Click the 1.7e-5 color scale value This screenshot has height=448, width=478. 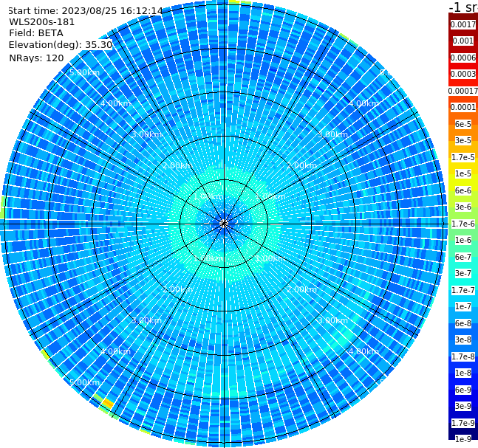pyautogui.click(x=462, y=157)
